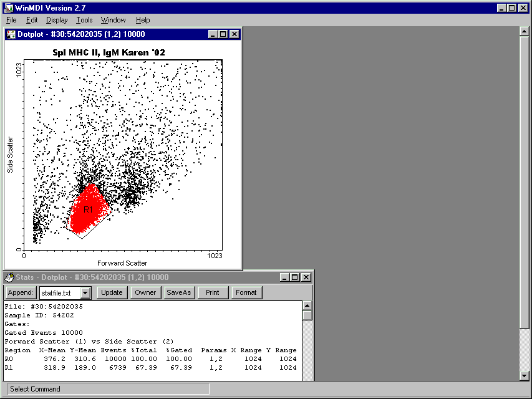Minimize the Stats window
This screenshot has height=399, width=532.
click(285, 277)
